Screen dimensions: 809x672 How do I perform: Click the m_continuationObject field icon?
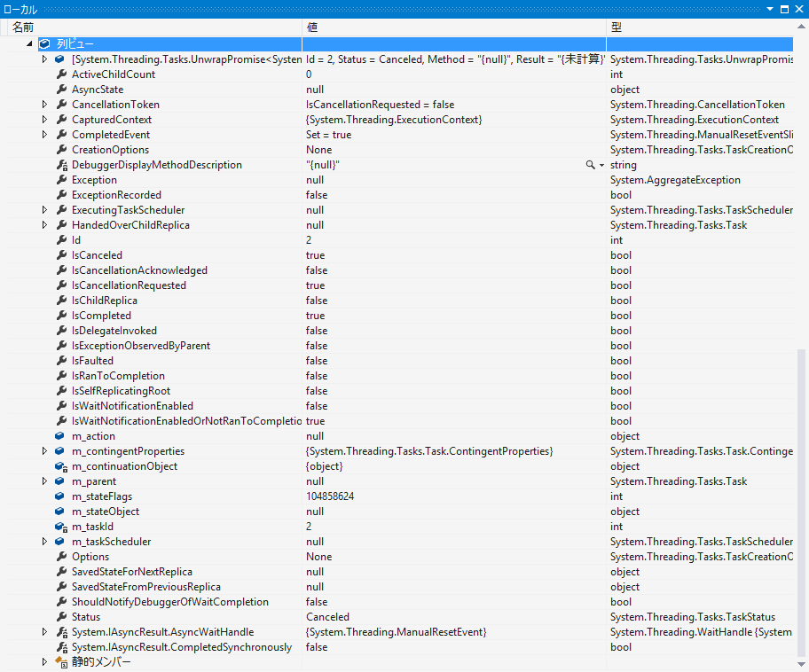(x=61, y=466)
